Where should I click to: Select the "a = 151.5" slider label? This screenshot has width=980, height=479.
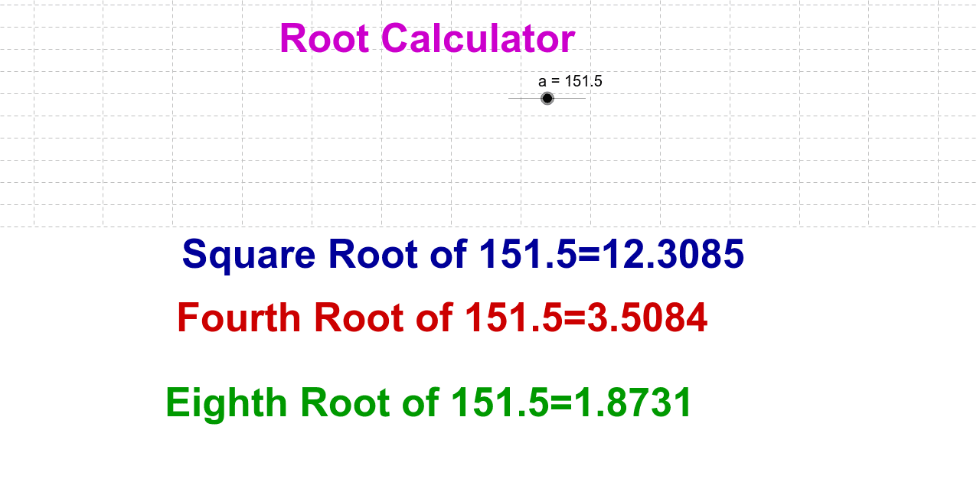[570, 81]
